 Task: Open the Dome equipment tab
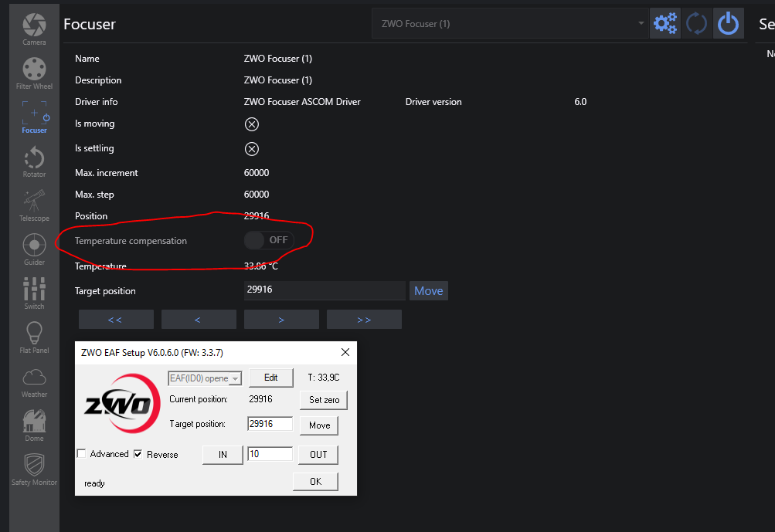pyautogui.click(x=34, y=425)
